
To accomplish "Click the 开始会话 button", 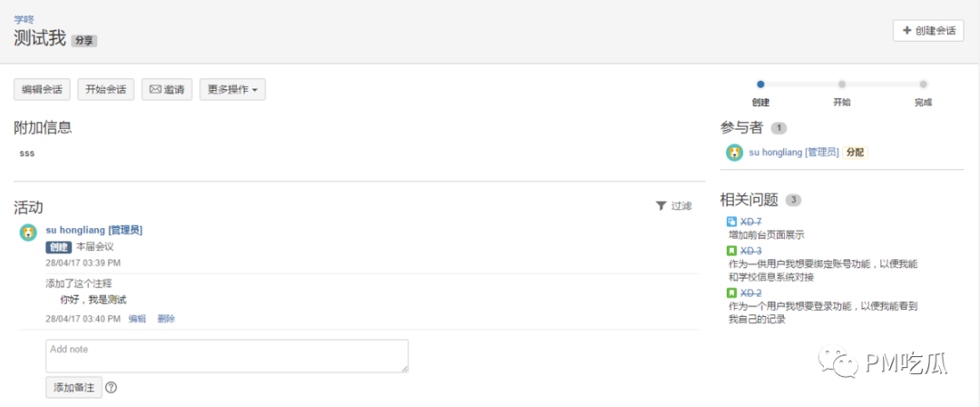I will point(106,90).
